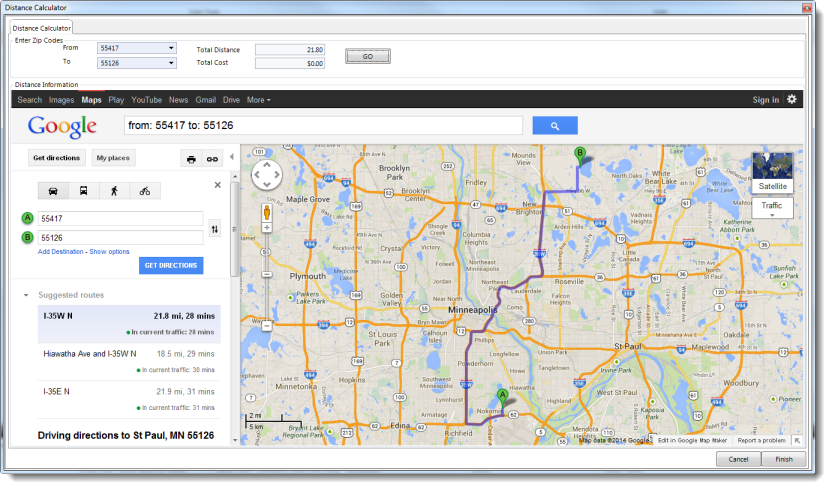Click the link/share chain icon
The height and width of the screenshot is (489, 831).
[212, 159]
